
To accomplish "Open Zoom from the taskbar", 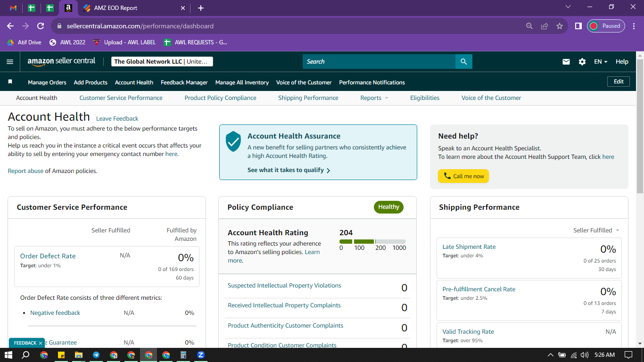I will tap(201, 355).
